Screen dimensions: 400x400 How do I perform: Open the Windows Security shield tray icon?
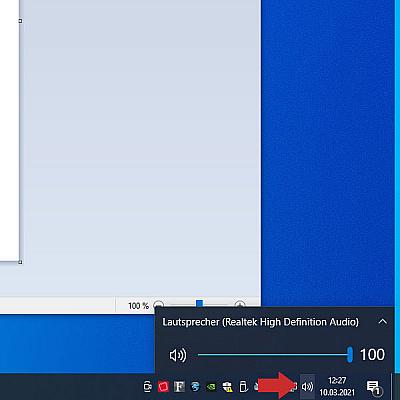coord(228,387)
